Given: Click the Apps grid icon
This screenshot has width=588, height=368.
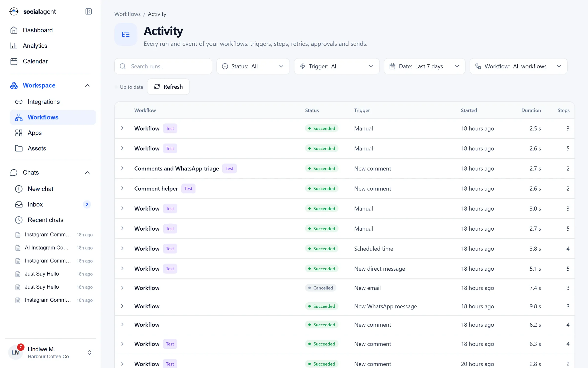Looking at the screenshot, I should pos(19,133).
